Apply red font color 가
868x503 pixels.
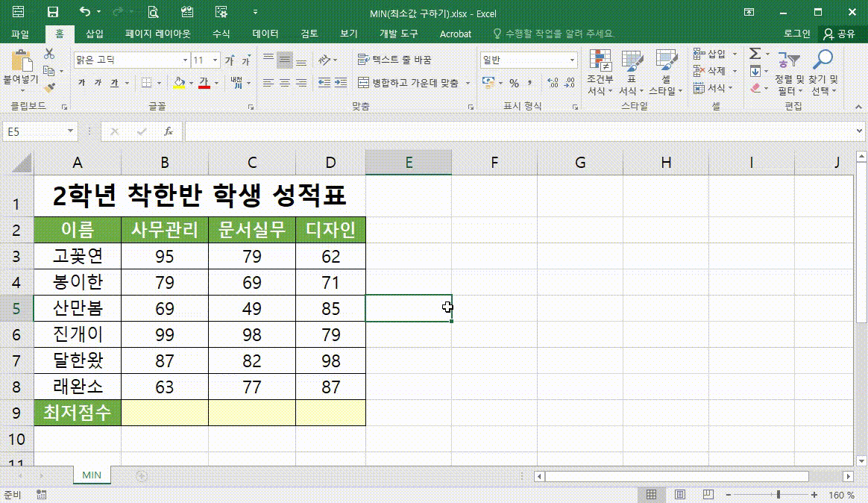(x=204, y=83)
